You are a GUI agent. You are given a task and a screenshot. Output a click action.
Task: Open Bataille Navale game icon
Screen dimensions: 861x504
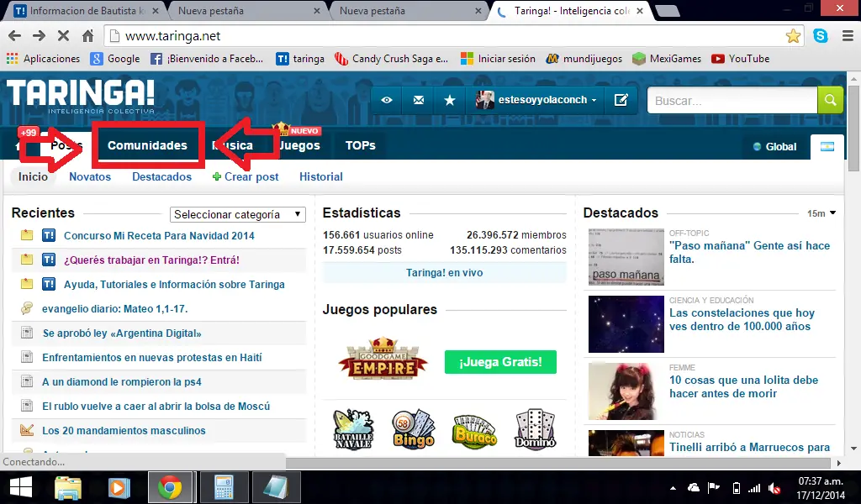click(354, 429)
